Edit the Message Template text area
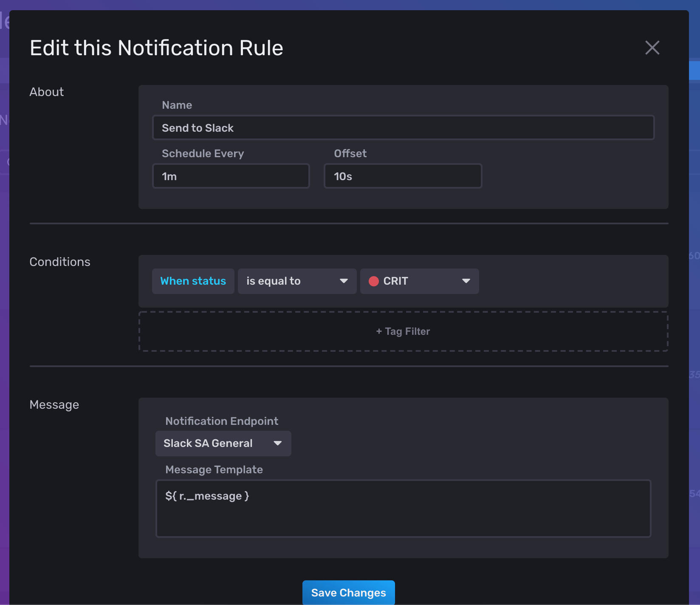The width and height of the screenshot is (700, 605). point(403,509)
